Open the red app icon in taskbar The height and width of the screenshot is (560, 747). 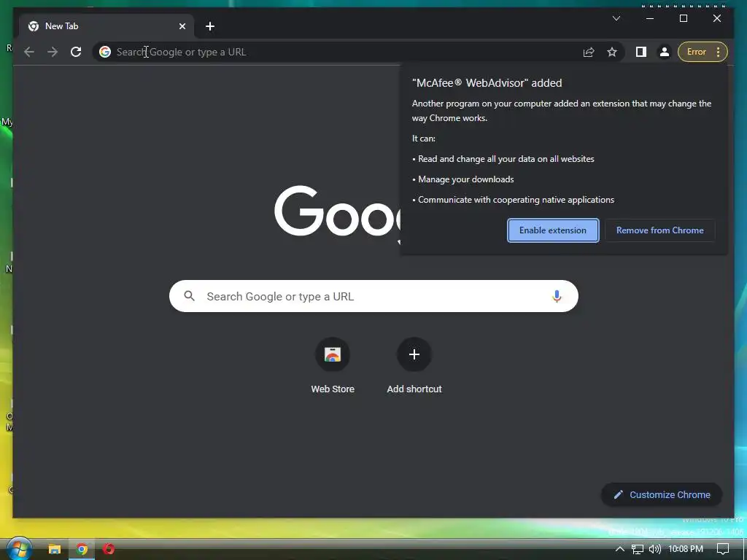coord(109,549)
